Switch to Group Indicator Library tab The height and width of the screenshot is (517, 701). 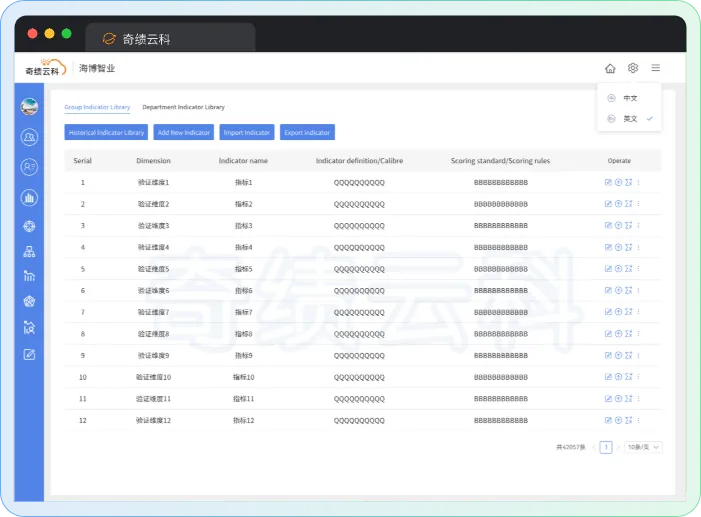coord(97,107)
